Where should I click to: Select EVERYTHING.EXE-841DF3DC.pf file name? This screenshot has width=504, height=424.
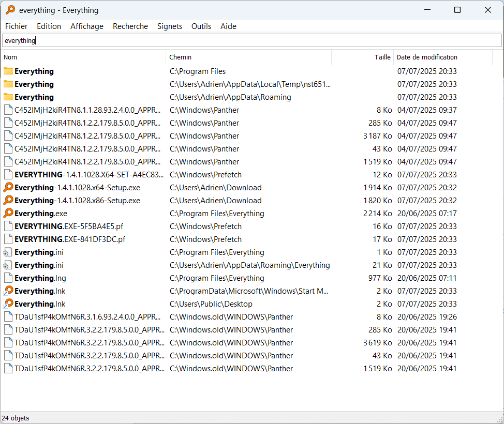pos(70,239)
